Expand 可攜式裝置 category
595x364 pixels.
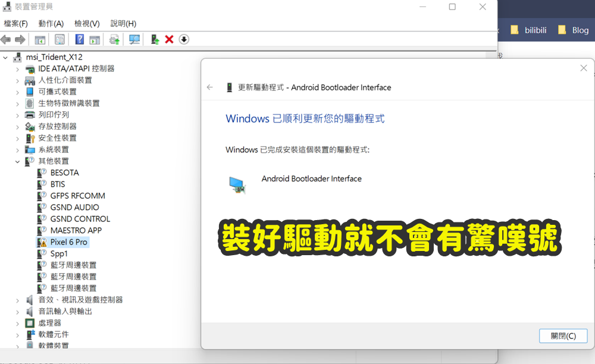[x=17, y=93]
